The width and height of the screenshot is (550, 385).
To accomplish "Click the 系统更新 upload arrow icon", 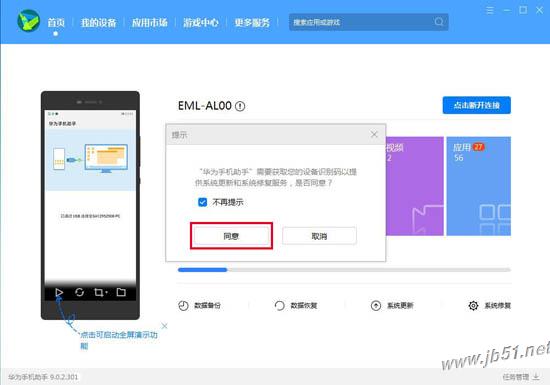I will coord(376,306).
